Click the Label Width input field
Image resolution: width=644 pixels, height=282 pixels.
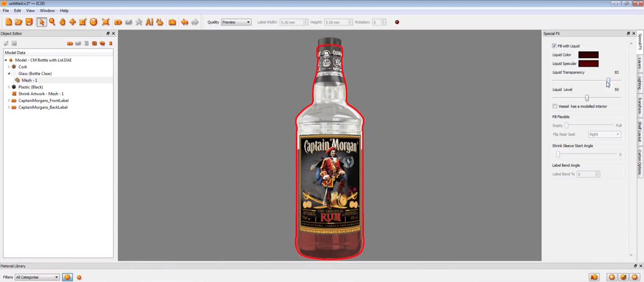tap(291, 22)
